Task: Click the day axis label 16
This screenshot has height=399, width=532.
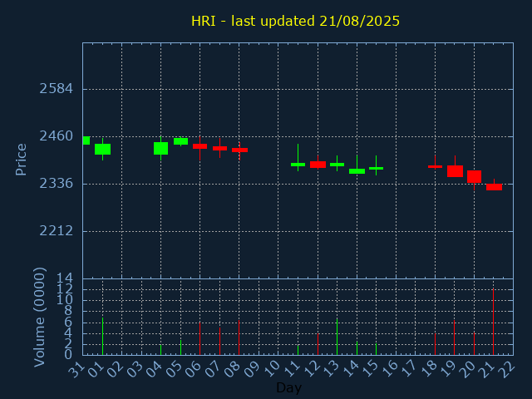Action: pos(389,369)
